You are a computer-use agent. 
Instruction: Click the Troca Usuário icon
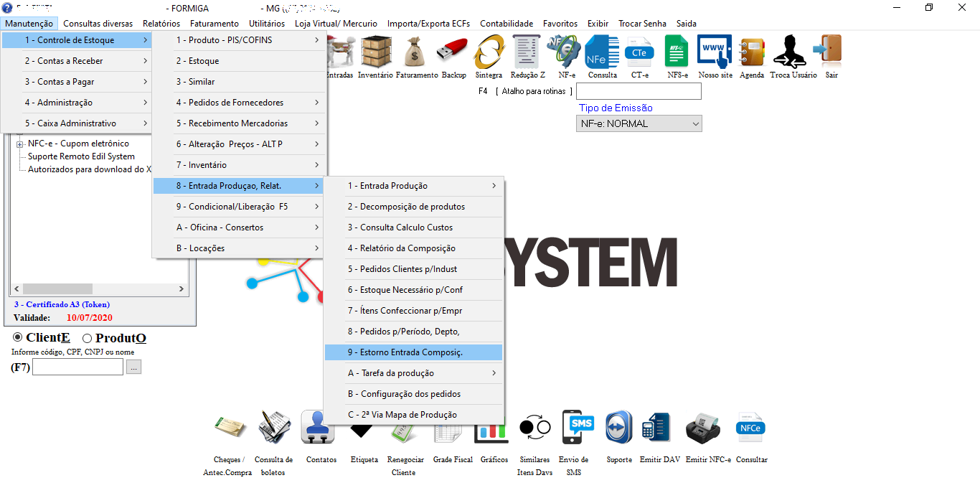[x=793, y=53]
